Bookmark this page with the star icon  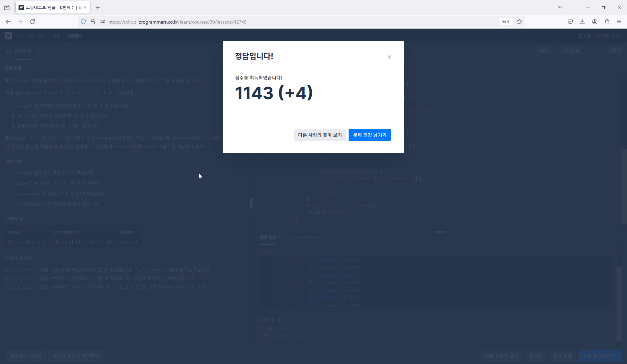(x=519, y=22)
